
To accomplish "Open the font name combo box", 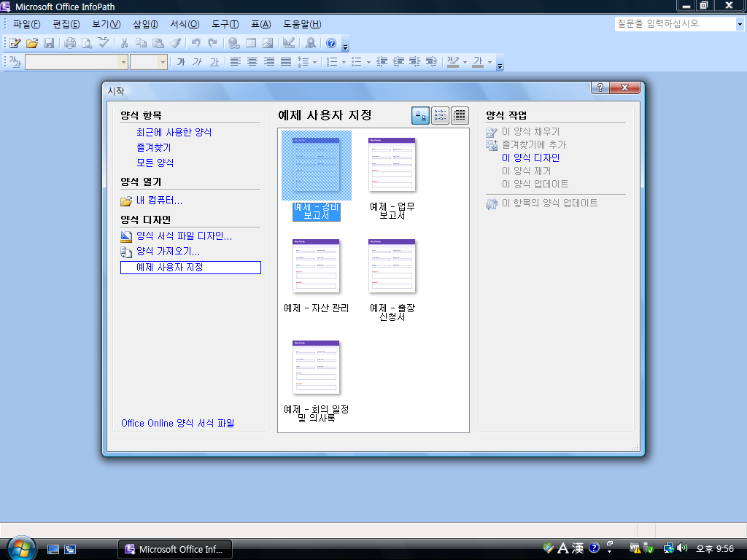I will (76, 62).
